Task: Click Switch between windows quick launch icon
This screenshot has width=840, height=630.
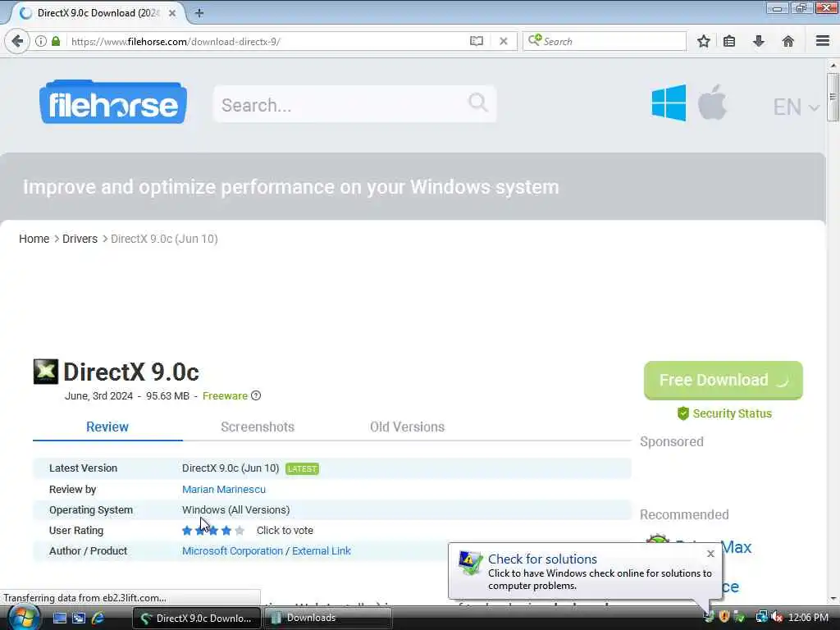Action: coord(79,618)
